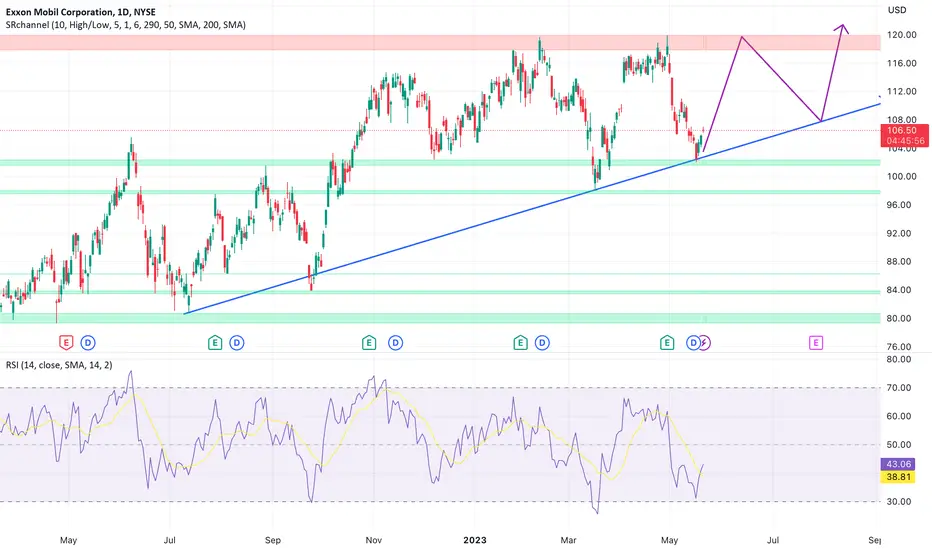The height and width of the screenshot is (550, 932).
Task: Click the Sep label on the time axis
Action: (273, 540)
